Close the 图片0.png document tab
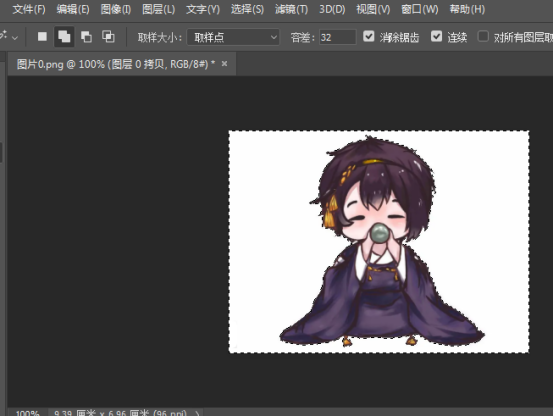Viewport: 554px width, 416px height. coord(224,64)
